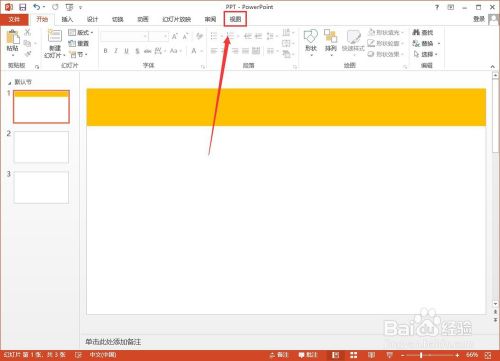Click the Increase Font Size icon
The image size is (500, 361).
[175, 36]
